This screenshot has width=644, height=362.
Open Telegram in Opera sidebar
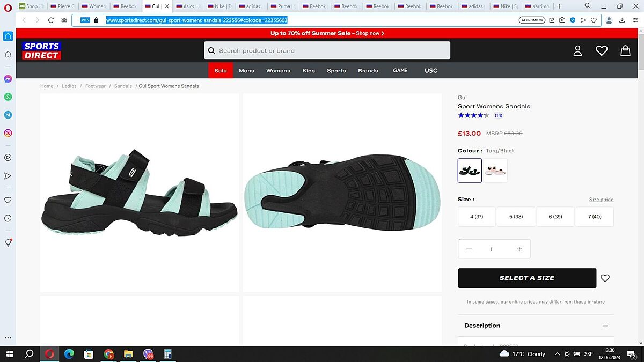point(8,115)
